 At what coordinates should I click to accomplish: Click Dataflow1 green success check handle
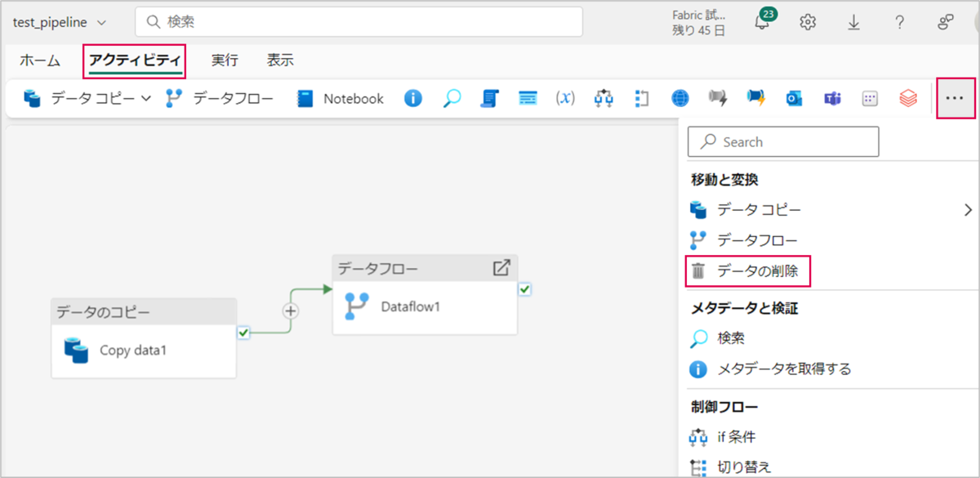pos(524,288)
